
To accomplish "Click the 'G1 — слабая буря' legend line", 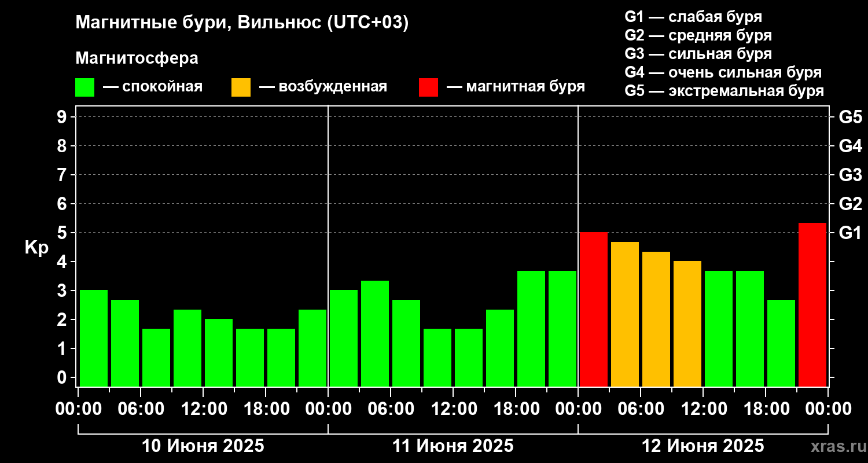I will point(693,17).
